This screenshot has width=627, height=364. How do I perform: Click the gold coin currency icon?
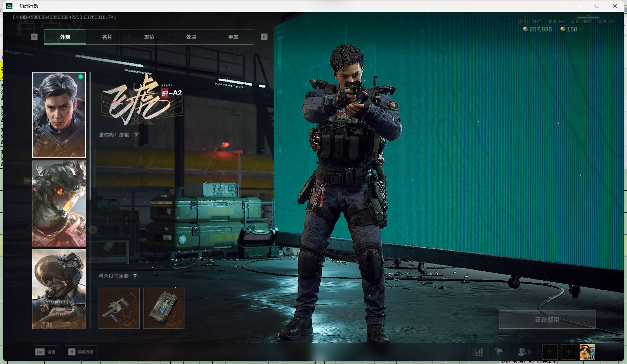[x=563, y=29]
